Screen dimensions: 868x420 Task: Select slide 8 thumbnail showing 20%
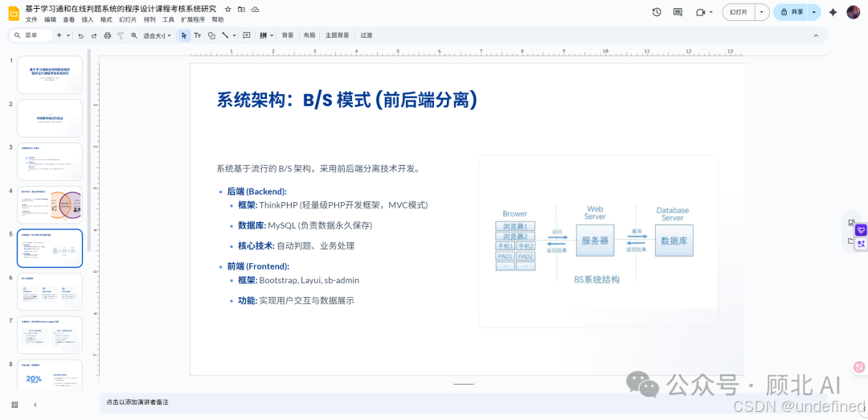pyautogui.click(x=50, y=375)
